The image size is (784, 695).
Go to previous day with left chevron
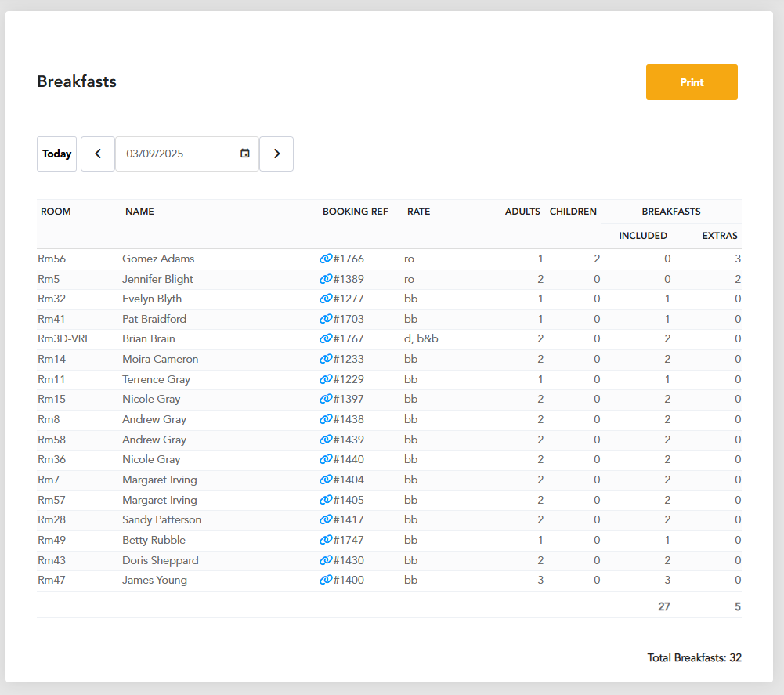98,154
